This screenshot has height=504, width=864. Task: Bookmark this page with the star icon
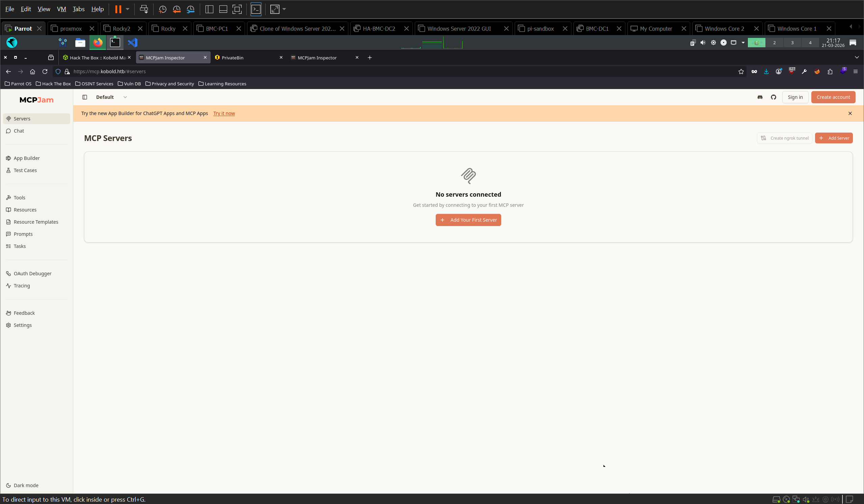741,71
